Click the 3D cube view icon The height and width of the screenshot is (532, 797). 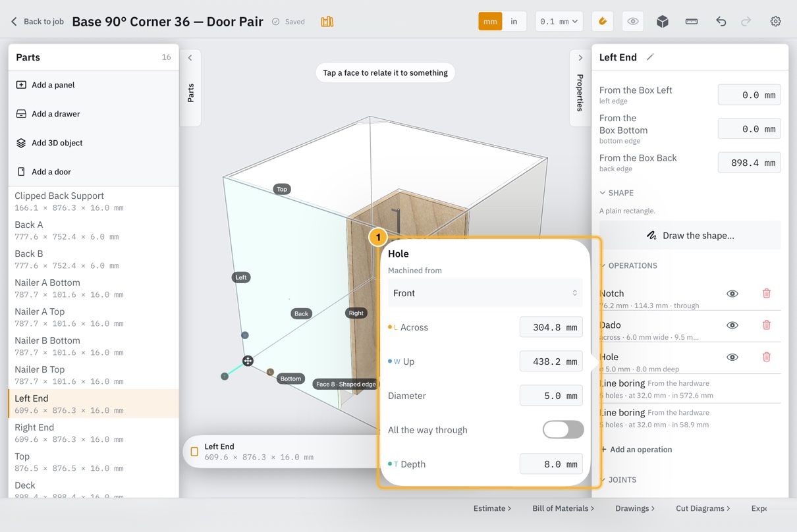coord(663,22)
